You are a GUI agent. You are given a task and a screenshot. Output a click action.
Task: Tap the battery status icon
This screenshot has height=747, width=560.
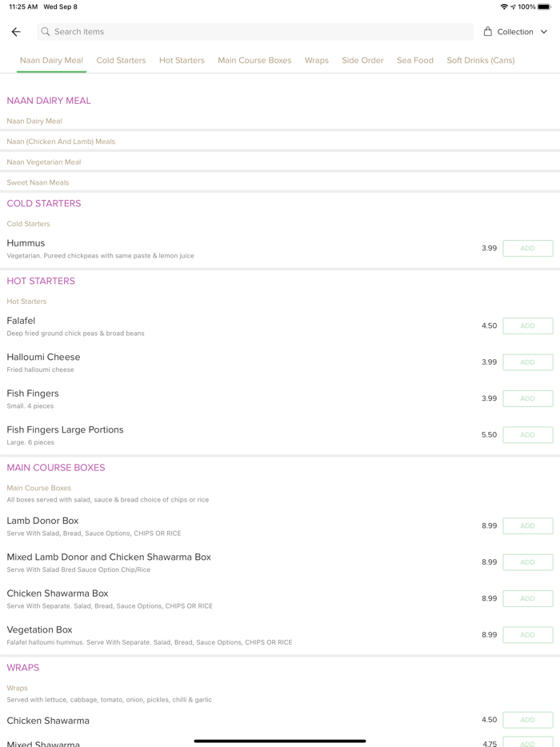pos(544,6)
